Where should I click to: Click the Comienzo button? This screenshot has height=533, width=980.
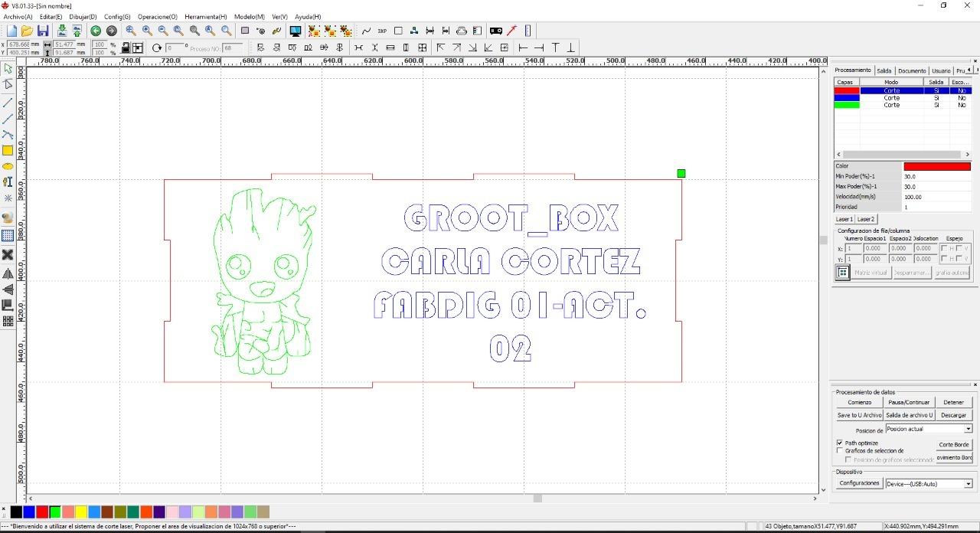[859, 402]
